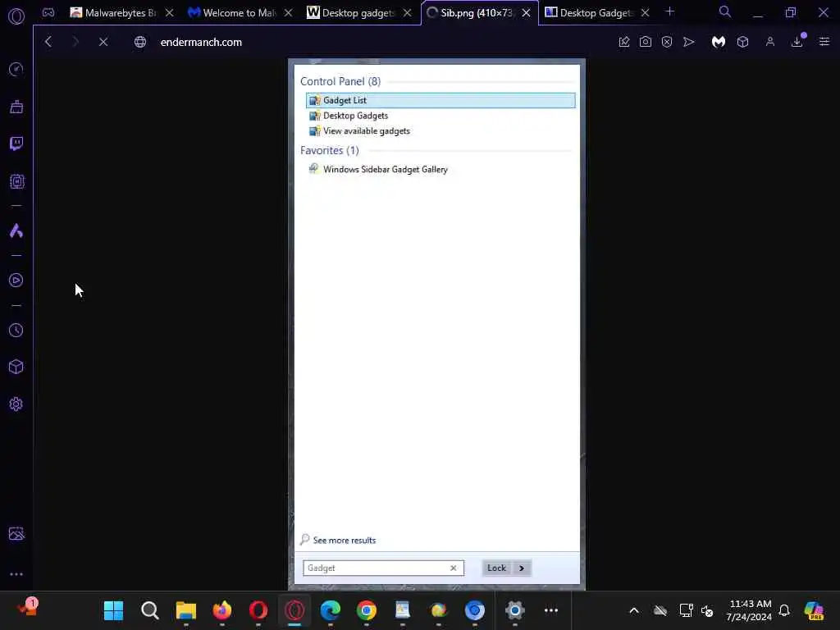Click Gadget List entry in image
The height and width of the screenshot is (630, 840).
coord(441,100)
